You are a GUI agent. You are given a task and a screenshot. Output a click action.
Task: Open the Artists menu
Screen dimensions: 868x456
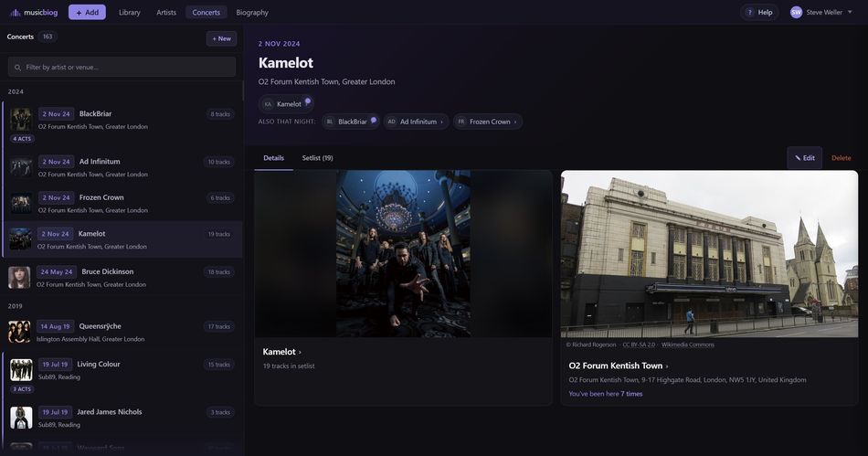(x=166, y=12)
